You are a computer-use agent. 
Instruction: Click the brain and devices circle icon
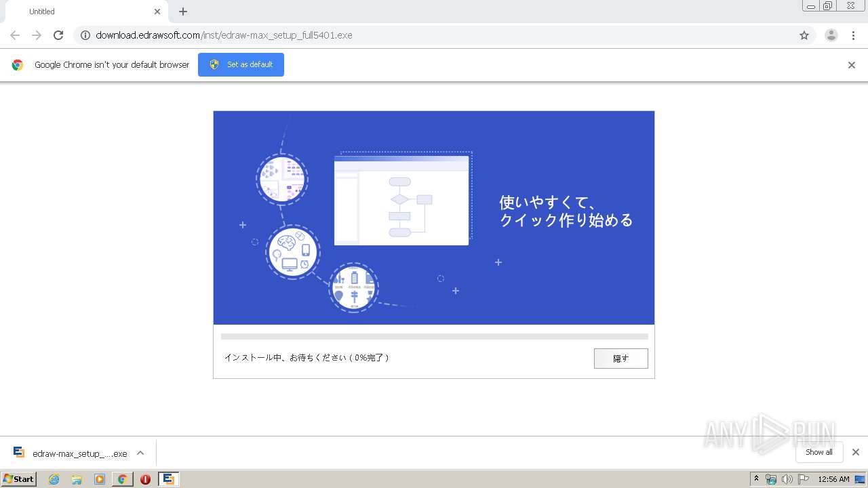click(292, 252)
